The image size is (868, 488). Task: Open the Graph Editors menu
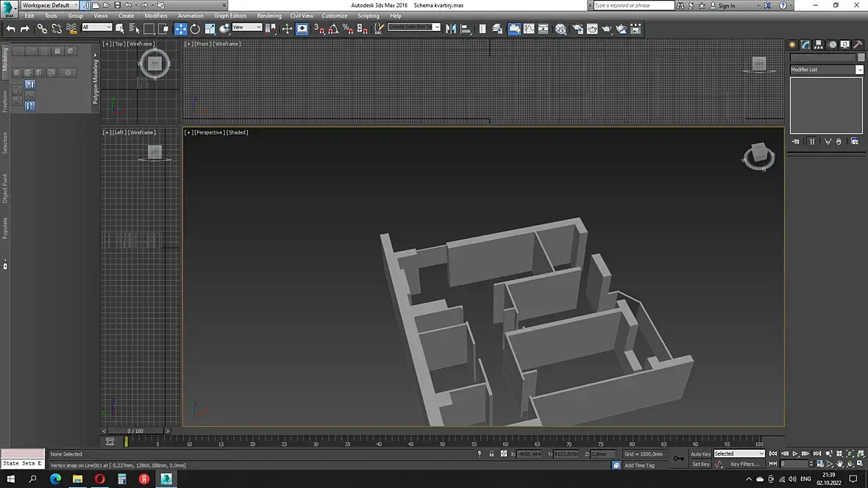tap(230, 15)
